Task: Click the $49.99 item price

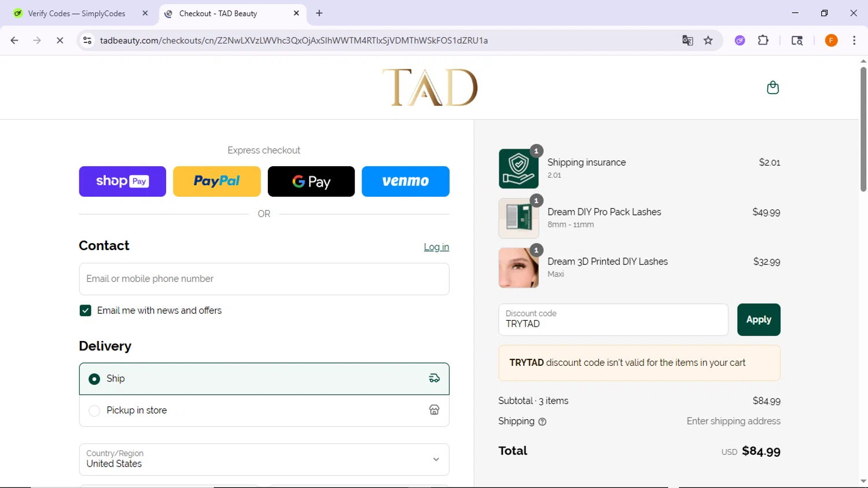Action: click(766, 212)
